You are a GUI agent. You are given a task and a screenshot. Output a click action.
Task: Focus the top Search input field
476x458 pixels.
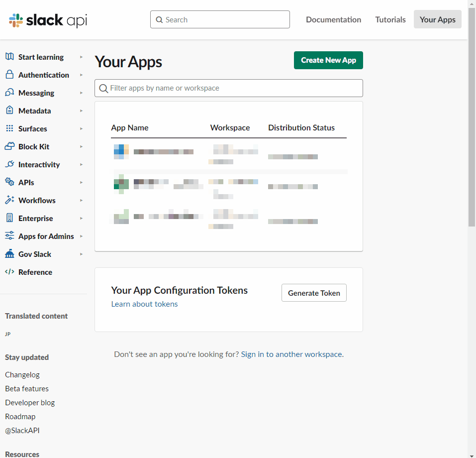(x=220, y=19)
